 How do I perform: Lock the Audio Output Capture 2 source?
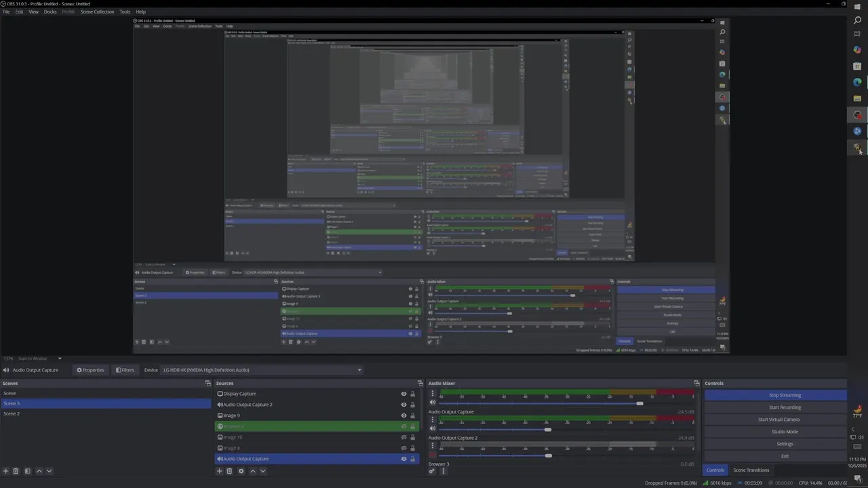(412, 405)
